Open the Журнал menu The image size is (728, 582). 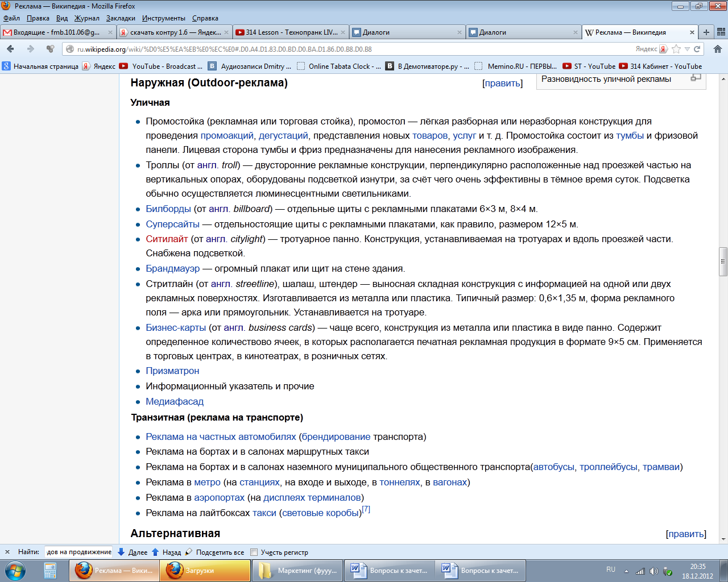[x=87, y=18]
